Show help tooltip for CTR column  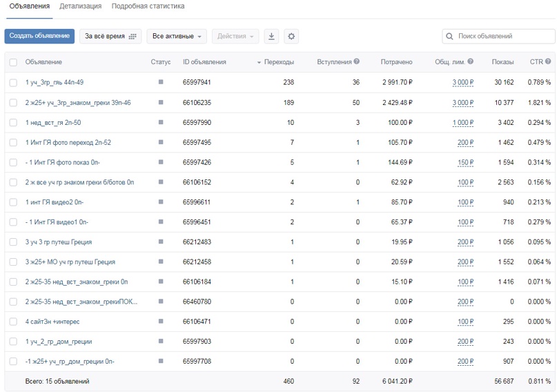pos(548,61)
